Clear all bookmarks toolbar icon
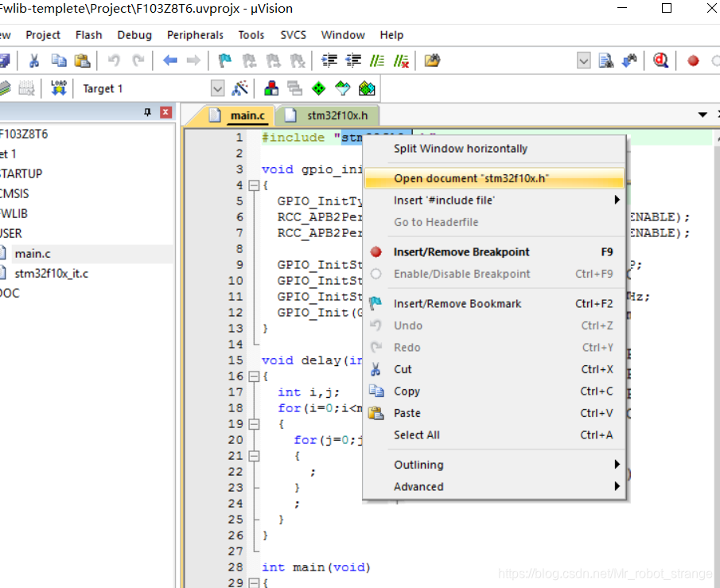720x588 pixels. pos(297,60)
